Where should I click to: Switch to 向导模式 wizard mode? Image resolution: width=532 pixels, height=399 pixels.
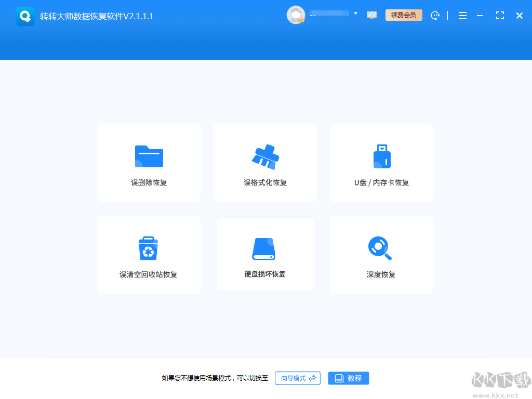(x=297, y=378)
